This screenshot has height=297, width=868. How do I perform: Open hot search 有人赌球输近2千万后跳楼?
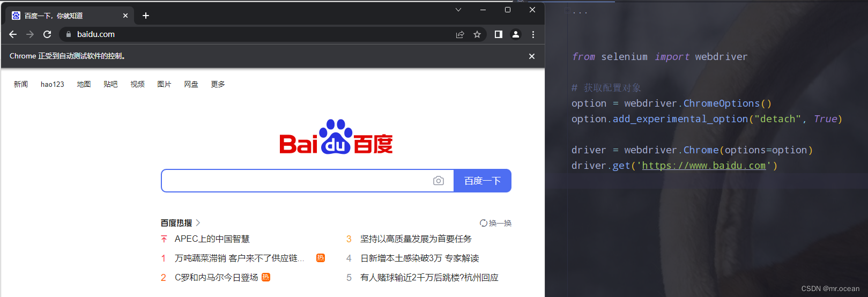pyautogui.click(x=429, y=278)
